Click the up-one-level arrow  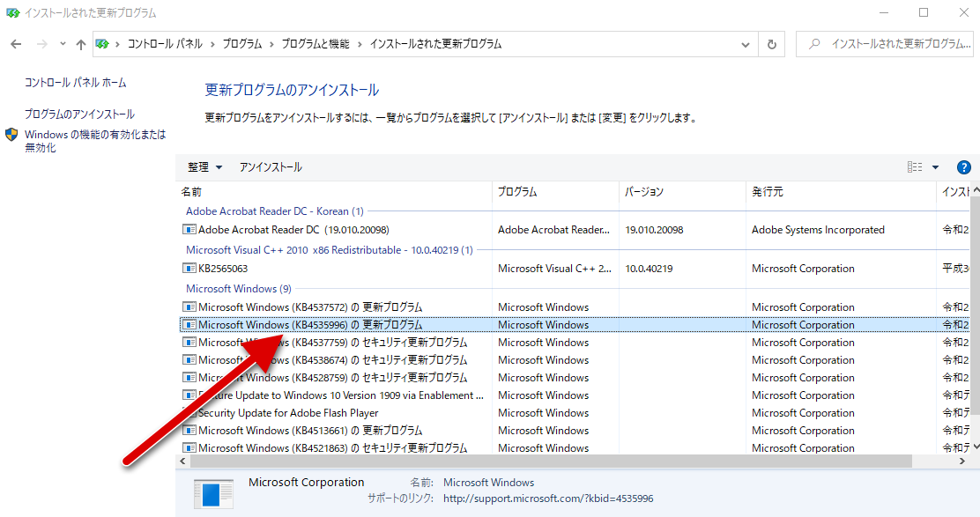tap(80, 44)
